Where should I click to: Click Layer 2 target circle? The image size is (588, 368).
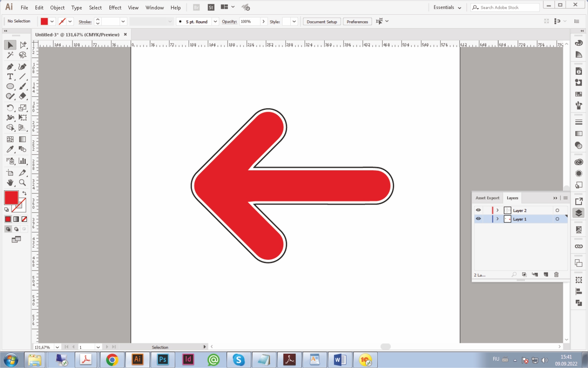(557, 210)
